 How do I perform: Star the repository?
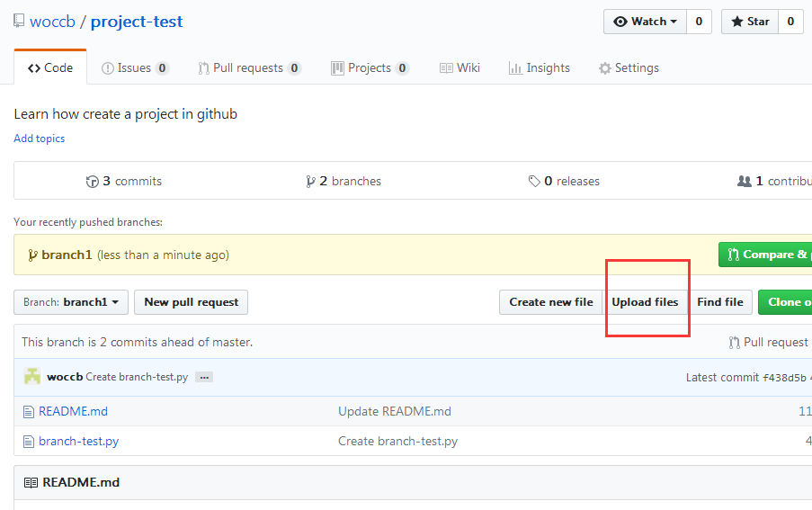tap(750, 22)
